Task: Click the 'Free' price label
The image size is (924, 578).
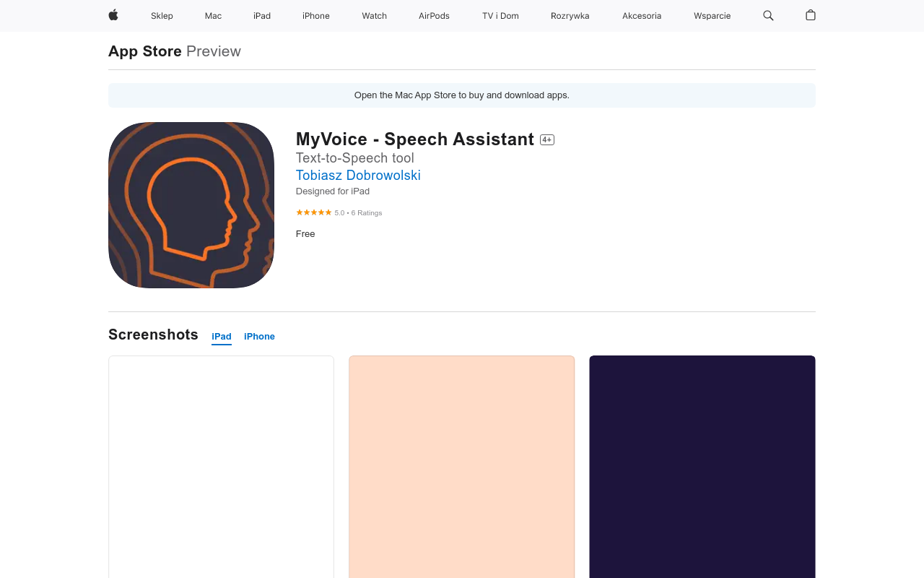Action: click(305, 234)
